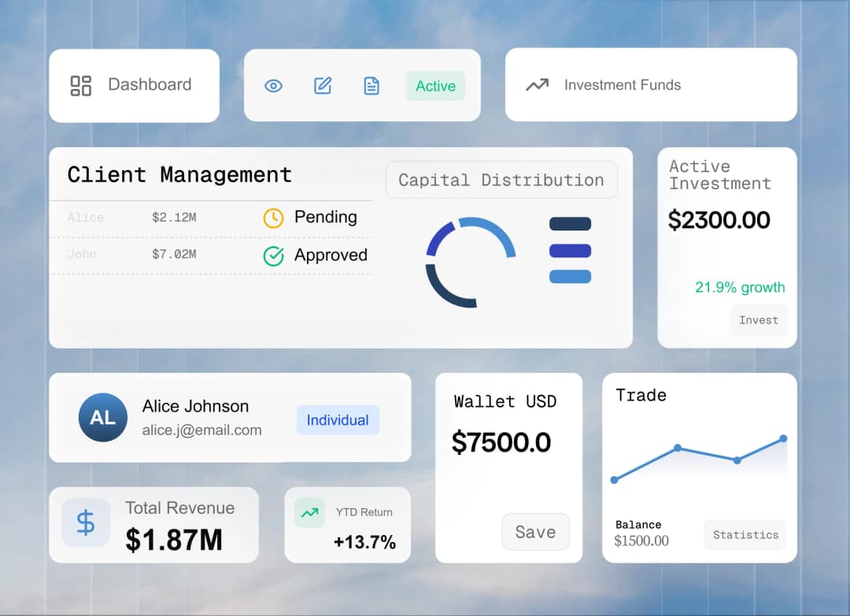Select the light blue legend swatch
850x616 pixels.
pyautogui.click(x=570, y=277)
